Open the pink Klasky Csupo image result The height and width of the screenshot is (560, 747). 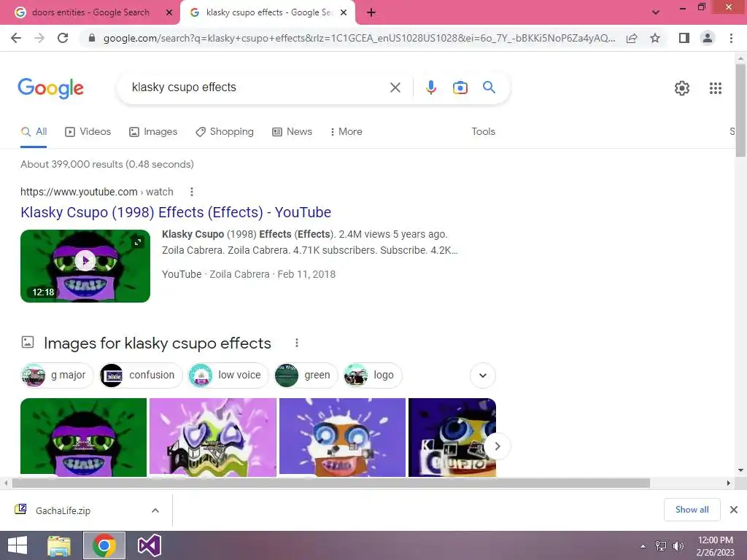[213, 437]
